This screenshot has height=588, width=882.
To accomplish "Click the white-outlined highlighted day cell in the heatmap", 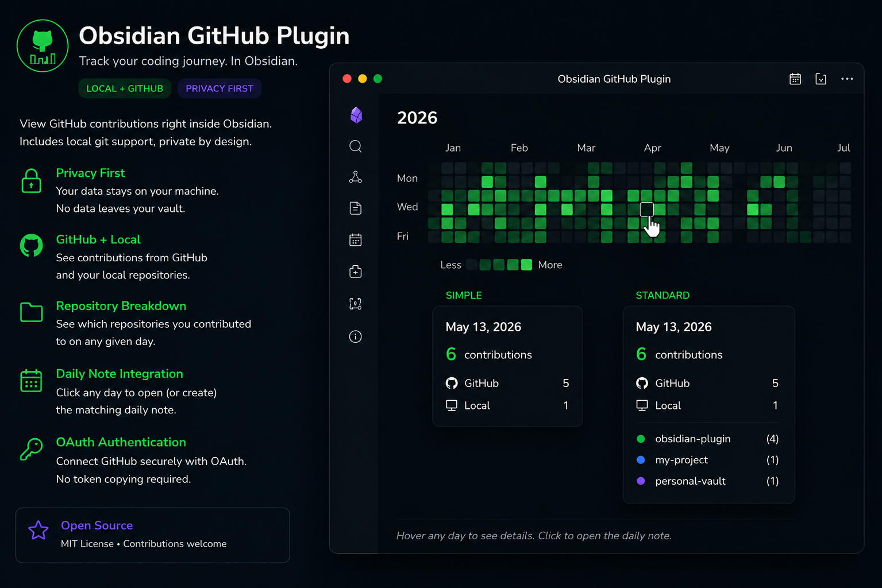I will pos(646,209).
